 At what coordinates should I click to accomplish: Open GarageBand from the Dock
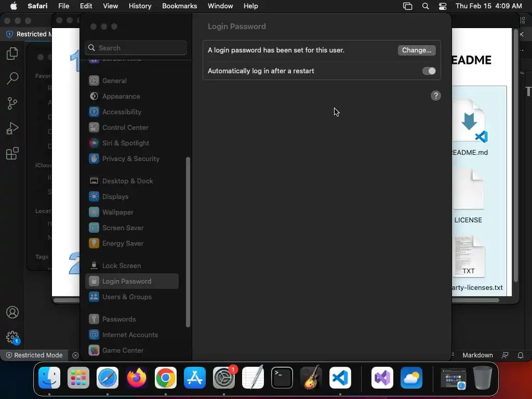pos(311,378)
